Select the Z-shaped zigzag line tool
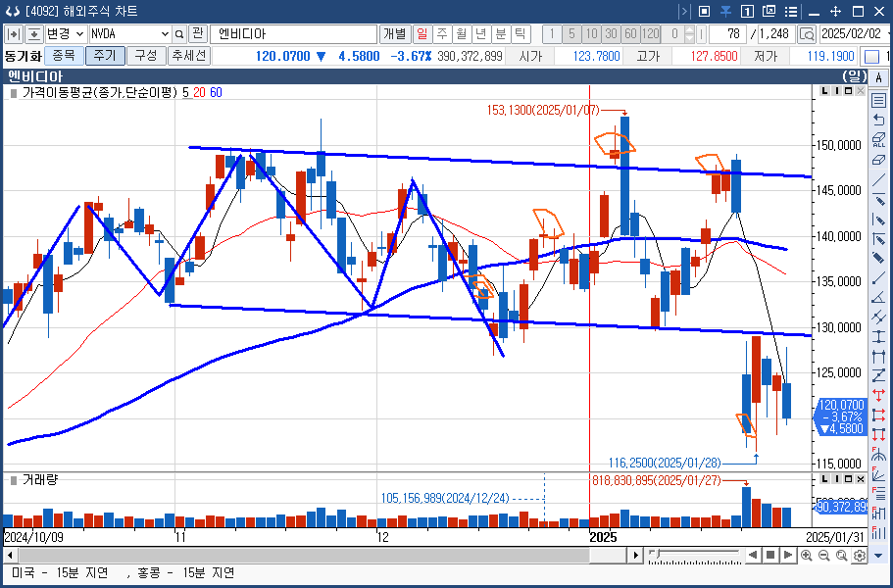Viewport: 893px width, 588px height. pyautogui.click(x=878, y=375)
